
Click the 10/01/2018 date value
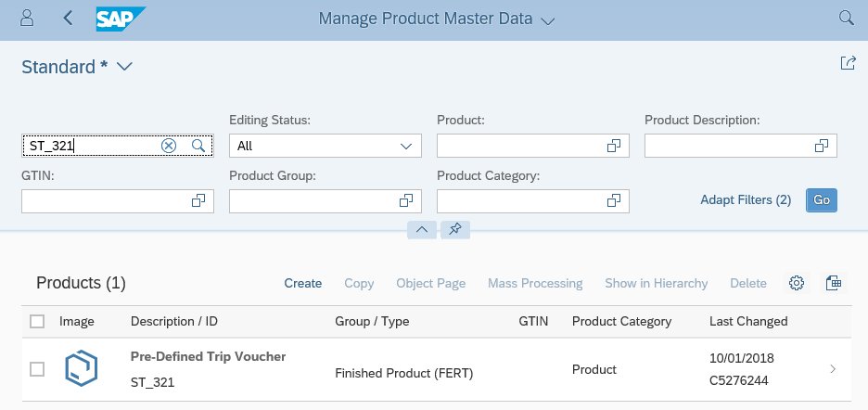(x=742, y=358)
